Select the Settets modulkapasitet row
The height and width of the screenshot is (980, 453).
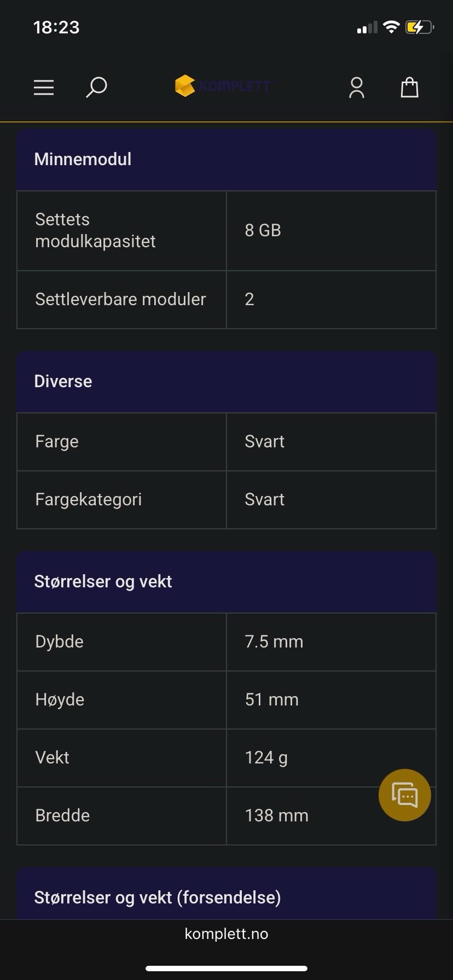click(x=226, y=231)
